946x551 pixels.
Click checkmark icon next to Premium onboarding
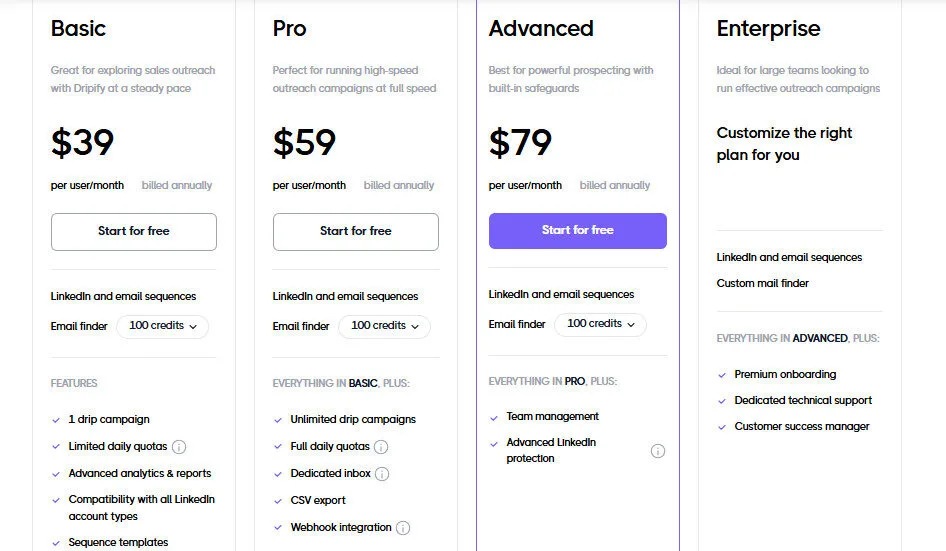[x=722, y=375]
